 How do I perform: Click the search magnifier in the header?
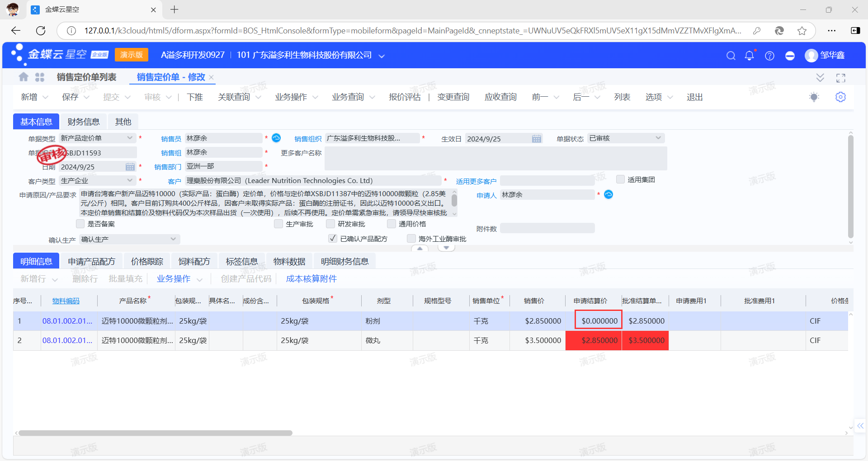[x=731, y=56]
